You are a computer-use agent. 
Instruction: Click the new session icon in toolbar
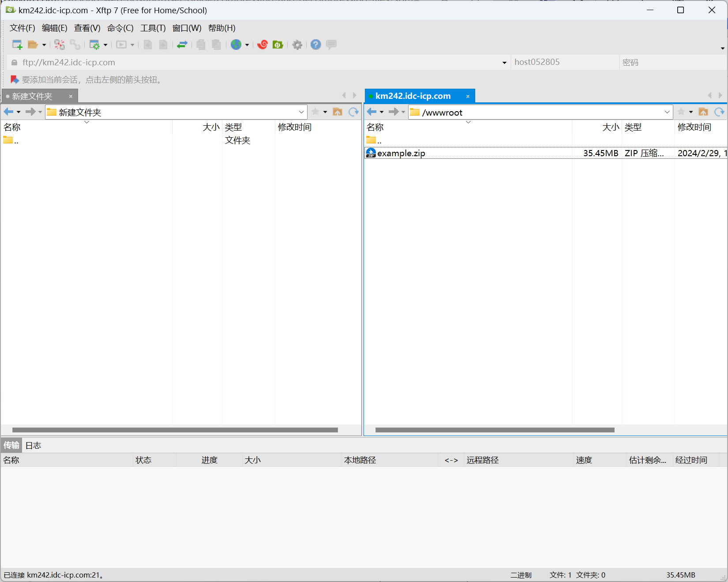[x=17, y=45]
